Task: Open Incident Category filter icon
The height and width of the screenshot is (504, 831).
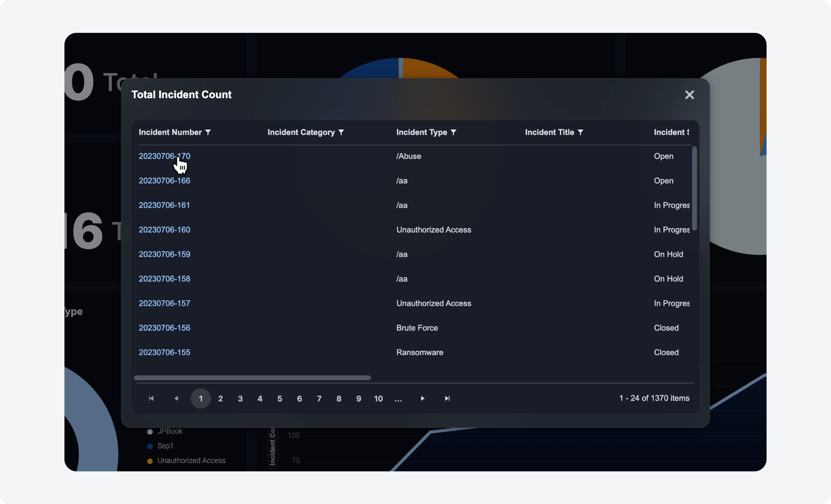Action: (x=341, y=132)
